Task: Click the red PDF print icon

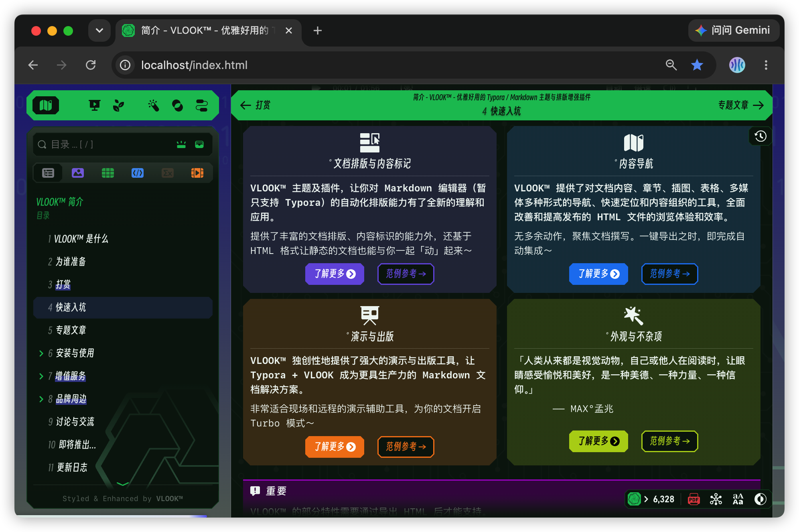Action: point(694,499)
